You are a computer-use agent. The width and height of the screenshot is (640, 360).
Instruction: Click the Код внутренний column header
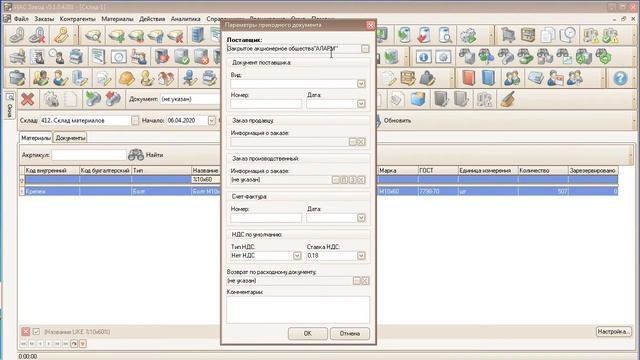coord(51,170)
